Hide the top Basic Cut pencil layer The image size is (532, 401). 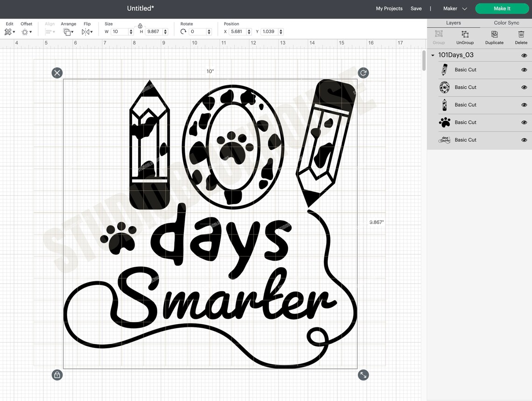[x=524, y=69]
